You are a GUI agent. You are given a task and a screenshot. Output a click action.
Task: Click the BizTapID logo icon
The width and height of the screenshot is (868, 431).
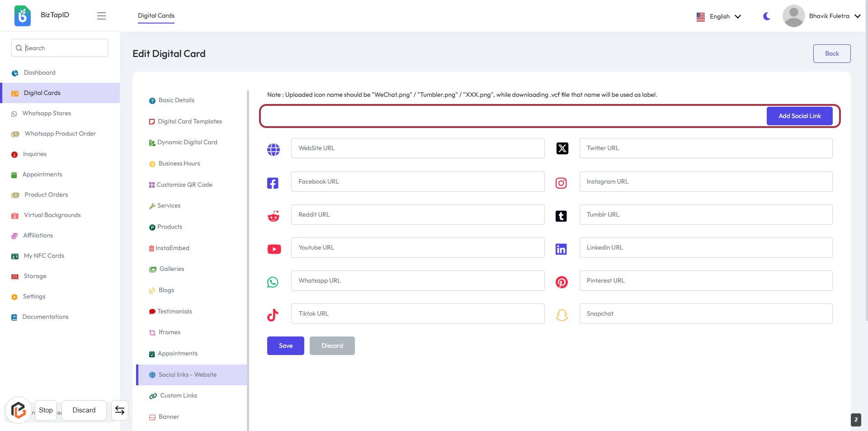23,16
